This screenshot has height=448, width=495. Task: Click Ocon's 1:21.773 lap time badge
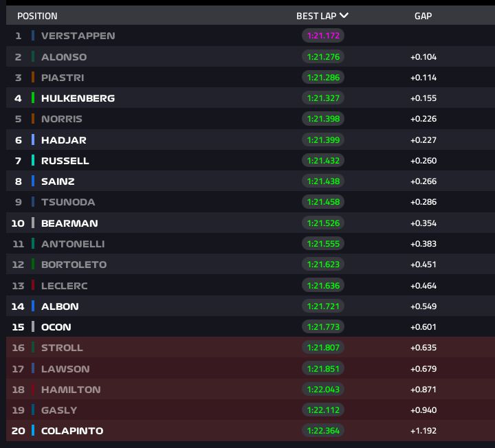click(x=323, y=327)
